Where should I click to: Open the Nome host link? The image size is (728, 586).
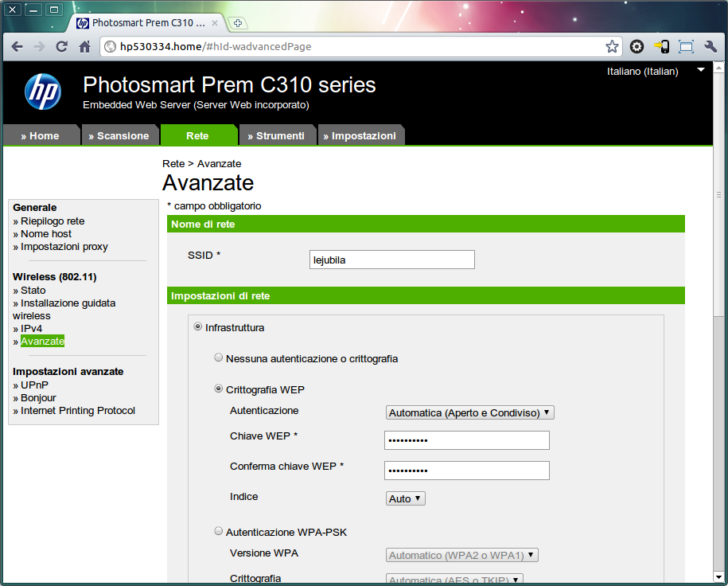[x=46, y=234]
